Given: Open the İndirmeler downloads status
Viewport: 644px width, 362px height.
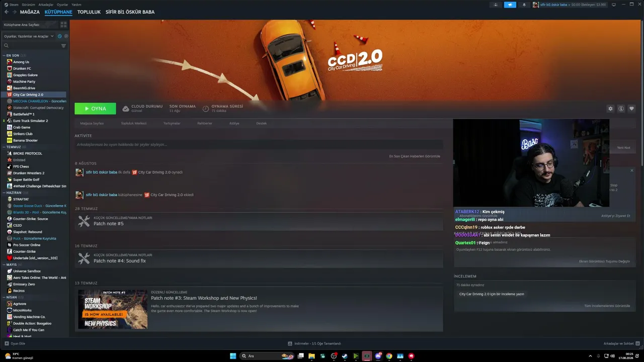Looking at the screenshot, I should [x=314, y=343].
